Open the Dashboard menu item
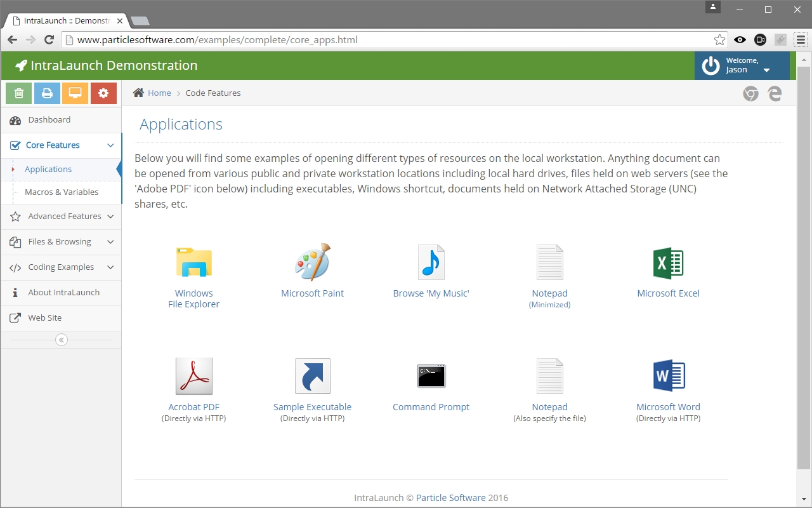Image resolution: width=812 pixels, height=508 pixels. [49, 120]
